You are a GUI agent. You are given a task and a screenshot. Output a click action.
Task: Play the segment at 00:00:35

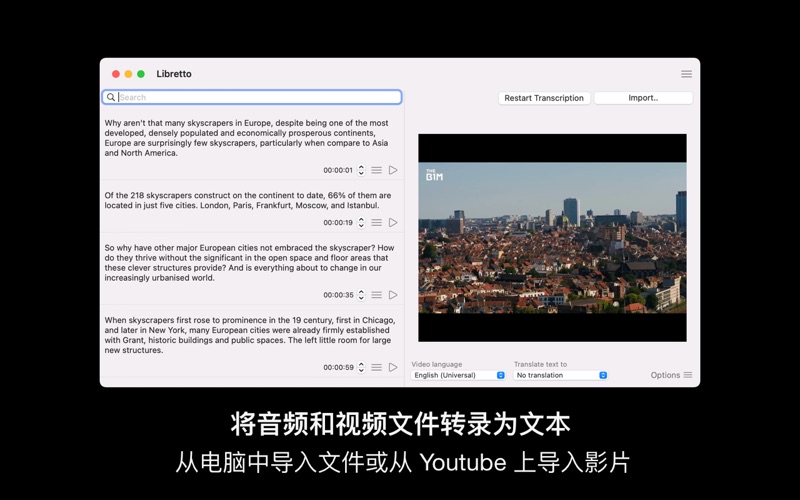(x=393, y=295)
